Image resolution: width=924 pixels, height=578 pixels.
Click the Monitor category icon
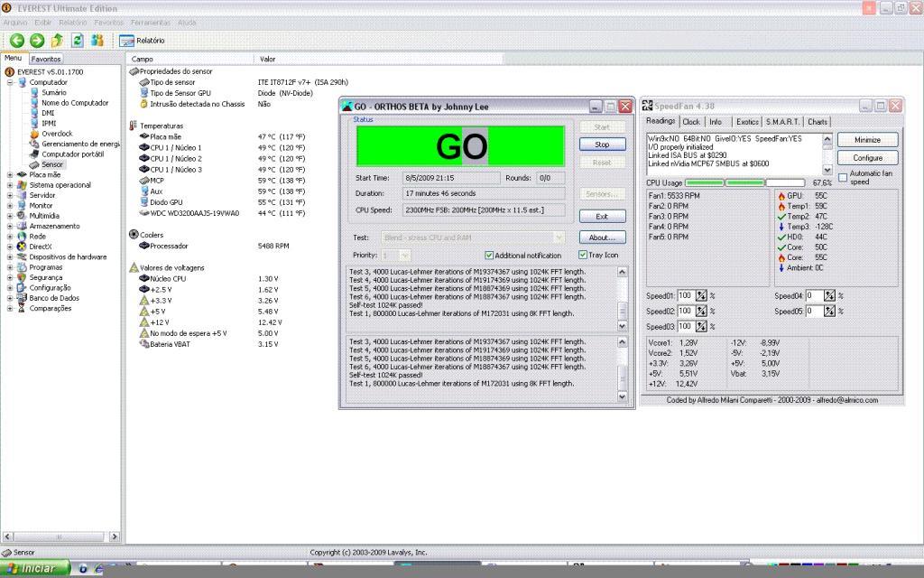pyautogui.click(x=23, y=205)
